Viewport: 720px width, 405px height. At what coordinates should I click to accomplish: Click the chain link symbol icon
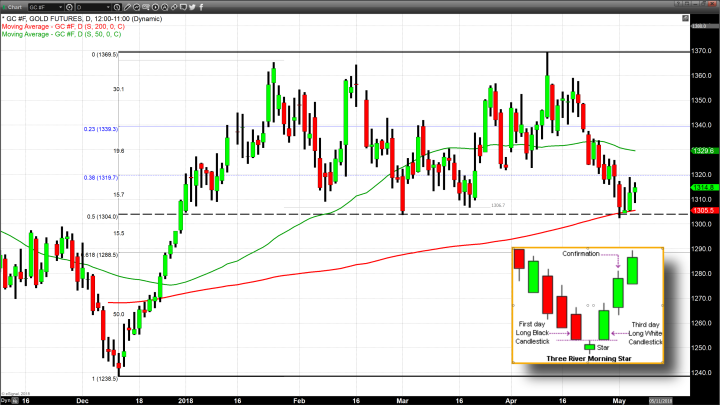(174, 7)
